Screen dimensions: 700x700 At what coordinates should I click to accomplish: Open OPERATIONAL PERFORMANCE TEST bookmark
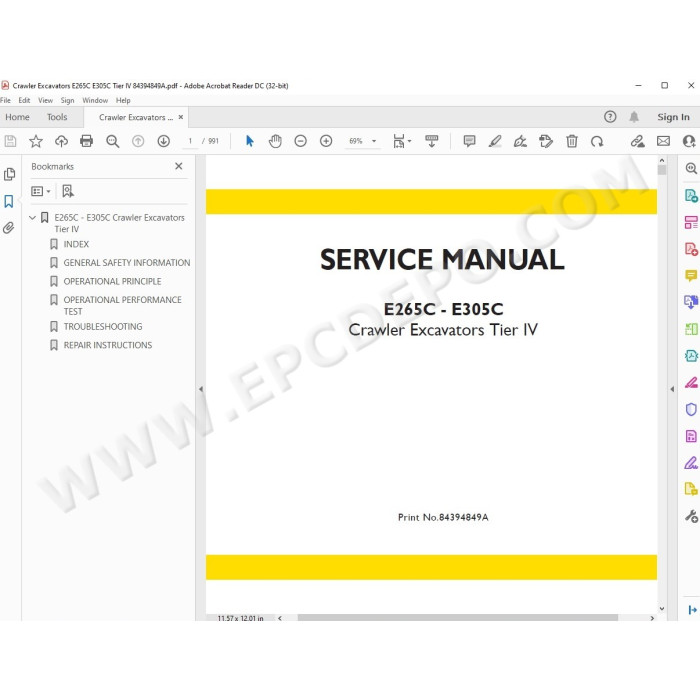122,305
